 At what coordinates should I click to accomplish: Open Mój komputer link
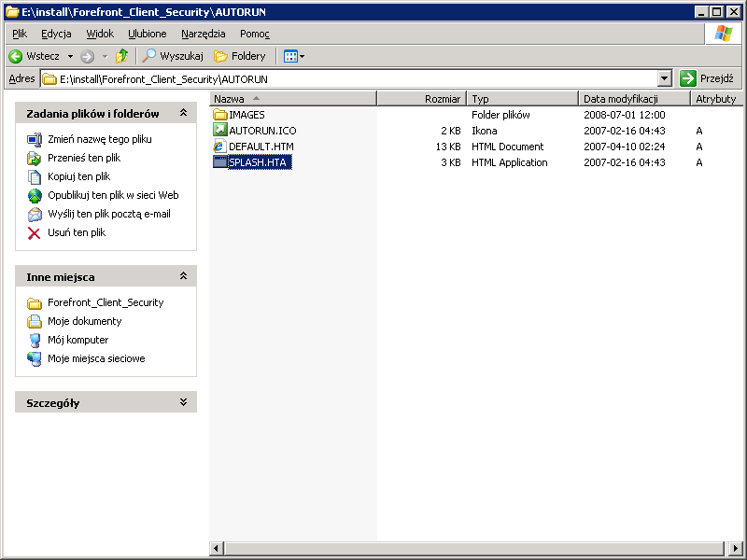[78, 340]
